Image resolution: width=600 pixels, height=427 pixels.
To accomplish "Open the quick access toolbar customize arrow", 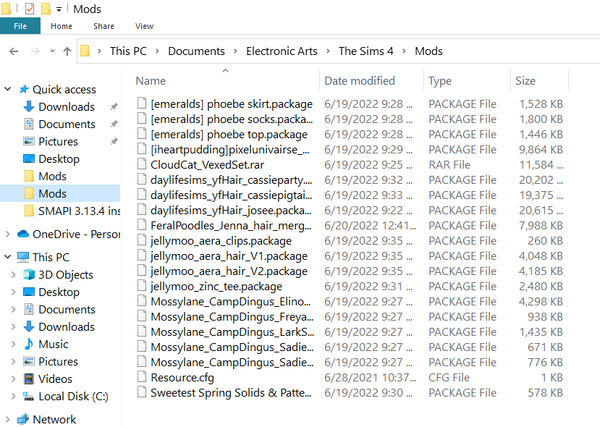I will point(59,9).
